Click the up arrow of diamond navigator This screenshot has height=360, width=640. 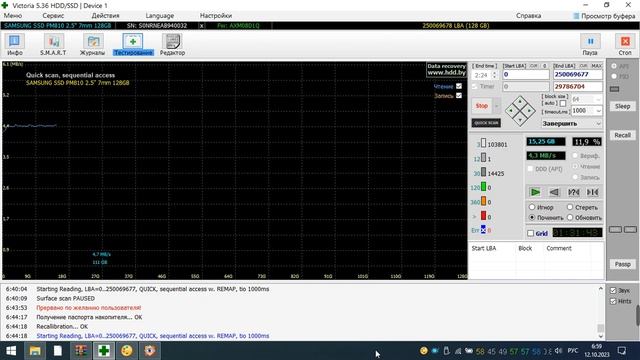pyautogui.click(x=520, y=102)
